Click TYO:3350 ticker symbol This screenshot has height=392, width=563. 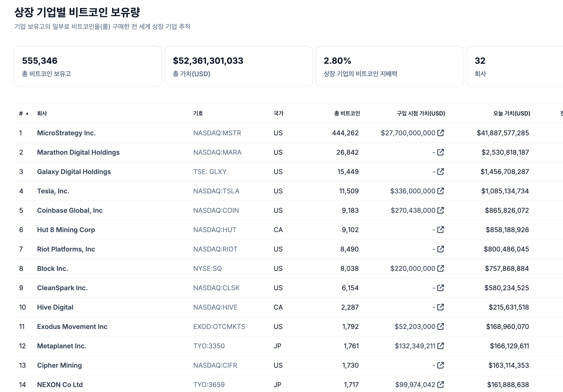pyautogui.click(x=209, y=346)
